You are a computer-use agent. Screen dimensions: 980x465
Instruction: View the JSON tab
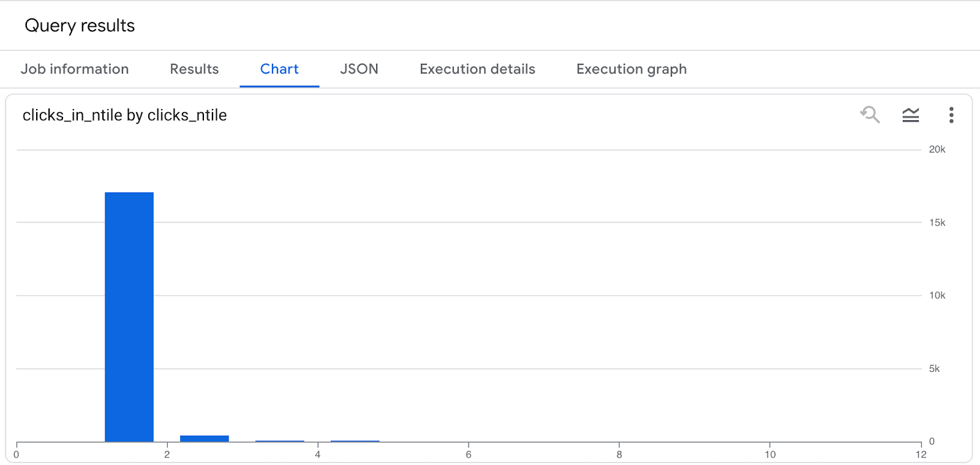tap(359, 69)
